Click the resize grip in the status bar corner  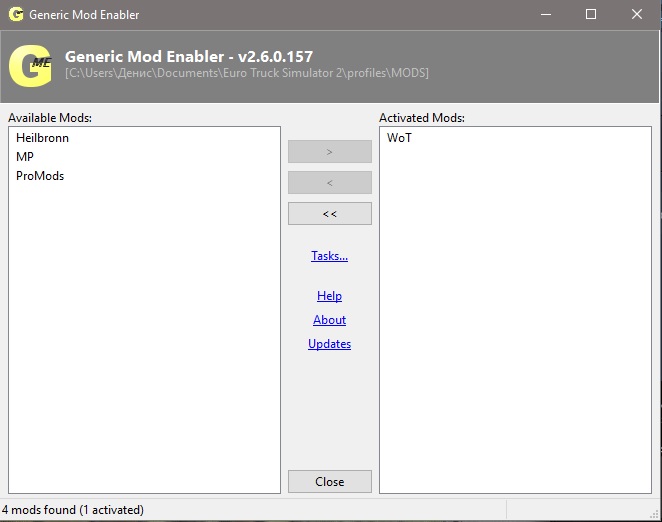(x=654, y=514)
